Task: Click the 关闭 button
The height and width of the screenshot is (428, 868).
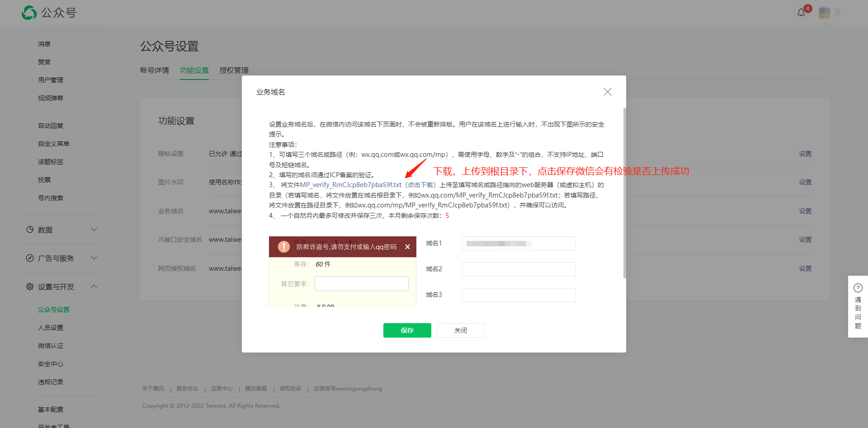Action: tap(460, 330)
